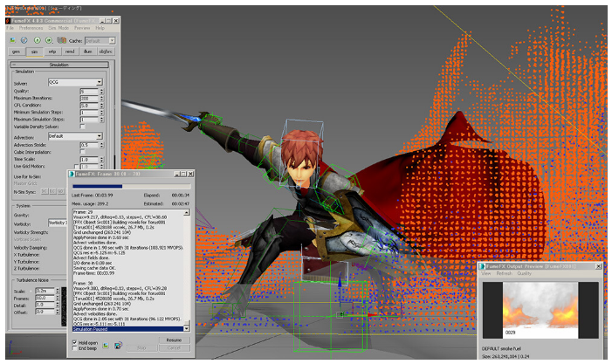Switch to the obj/src tab
612x364 pixels.
coord(106,52)
